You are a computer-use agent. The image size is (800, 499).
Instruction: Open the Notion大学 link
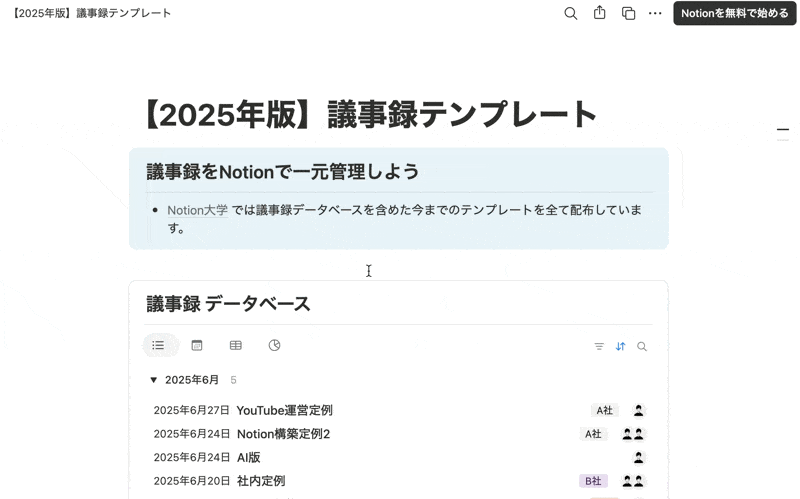pos(197,210)
